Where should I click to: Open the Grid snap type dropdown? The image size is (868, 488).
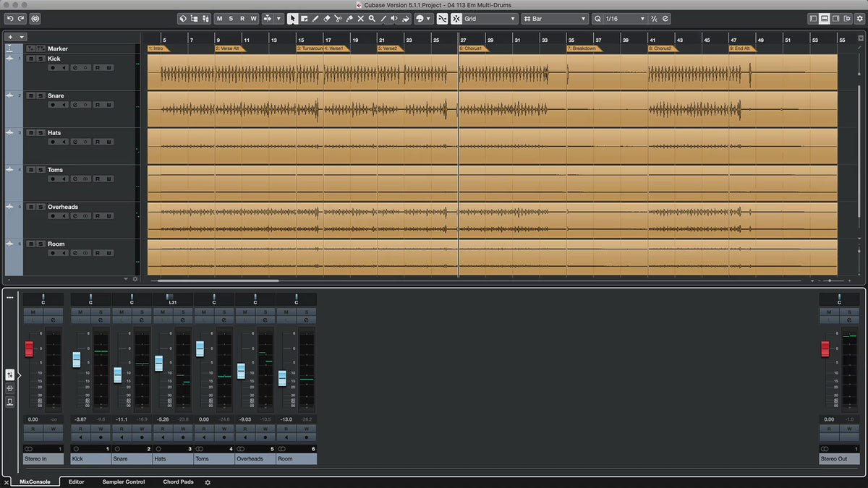(x=490, y=19)
